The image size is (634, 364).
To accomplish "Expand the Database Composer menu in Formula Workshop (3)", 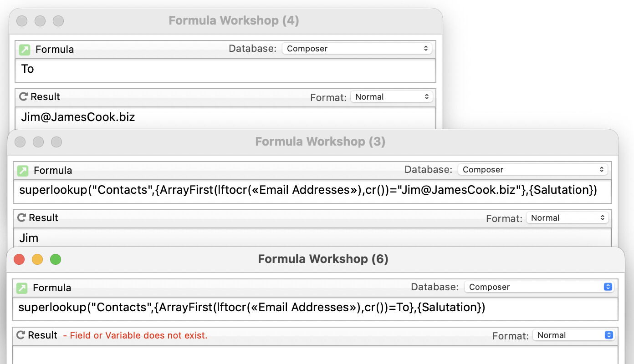I will click(532, 170).
